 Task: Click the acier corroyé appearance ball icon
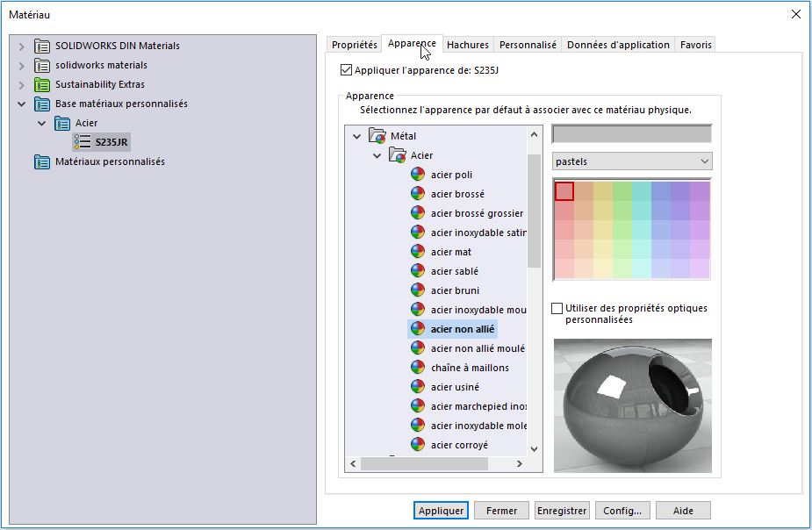pyautogui.click(x=418, y=445)
